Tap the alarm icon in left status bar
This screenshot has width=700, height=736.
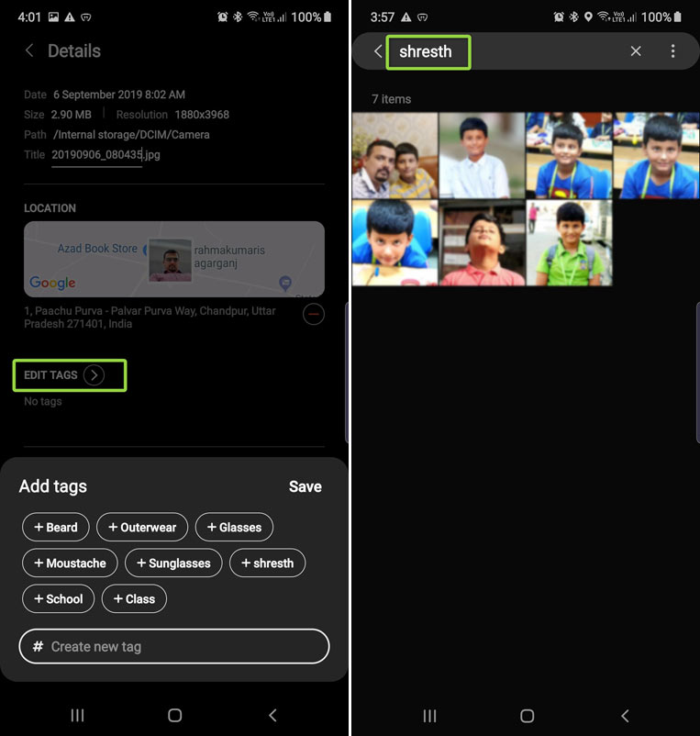point(222,17)
